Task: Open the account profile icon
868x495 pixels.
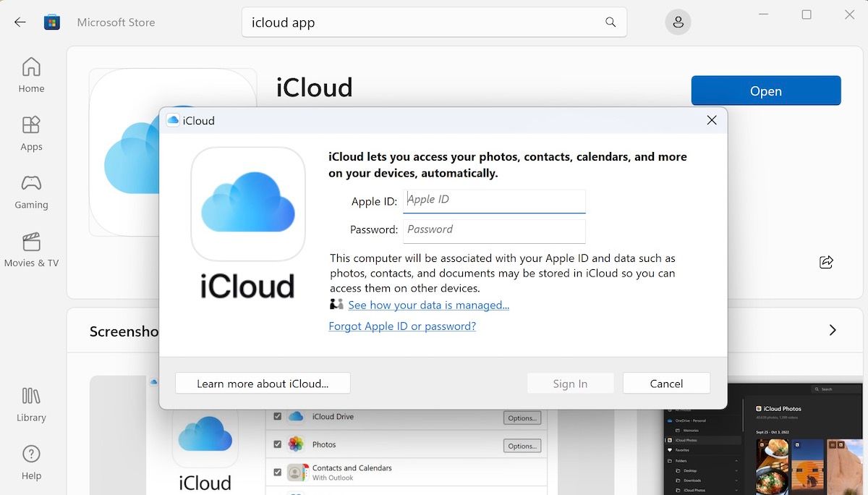Action: tap(678, 22)
